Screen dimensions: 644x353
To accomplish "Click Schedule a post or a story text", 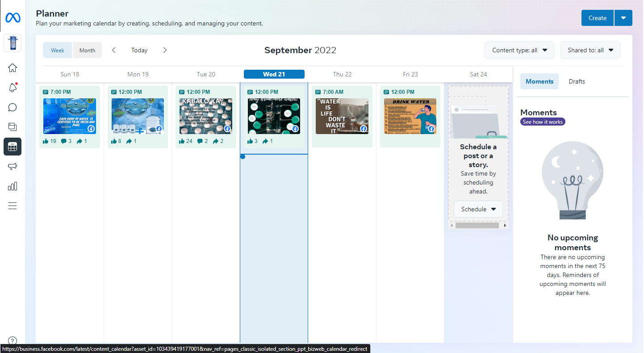I will [478, 155].
